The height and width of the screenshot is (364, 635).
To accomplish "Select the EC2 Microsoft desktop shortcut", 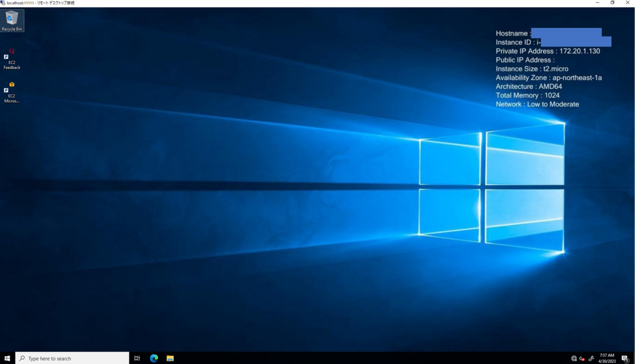I will click(12, 92).
